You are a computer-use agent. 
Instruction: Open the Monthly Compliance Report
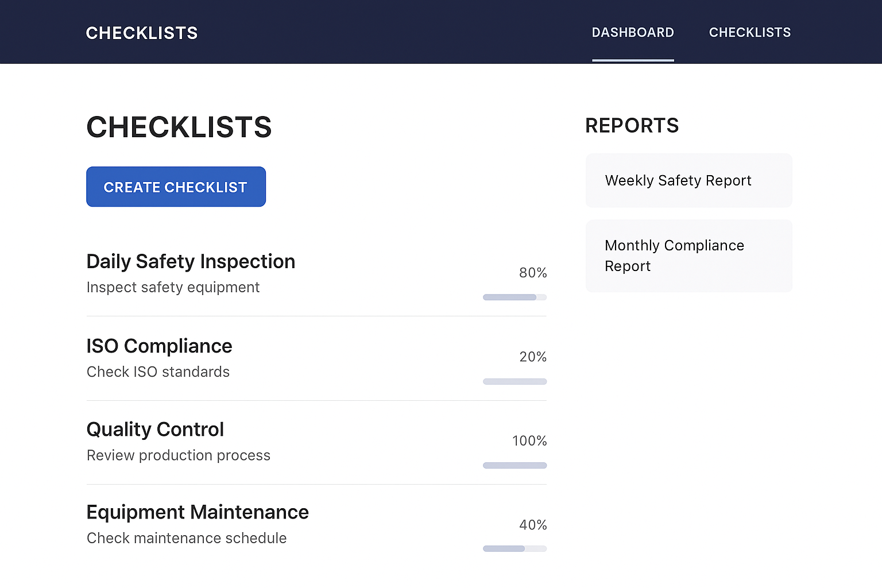click(x=688, y=256)
